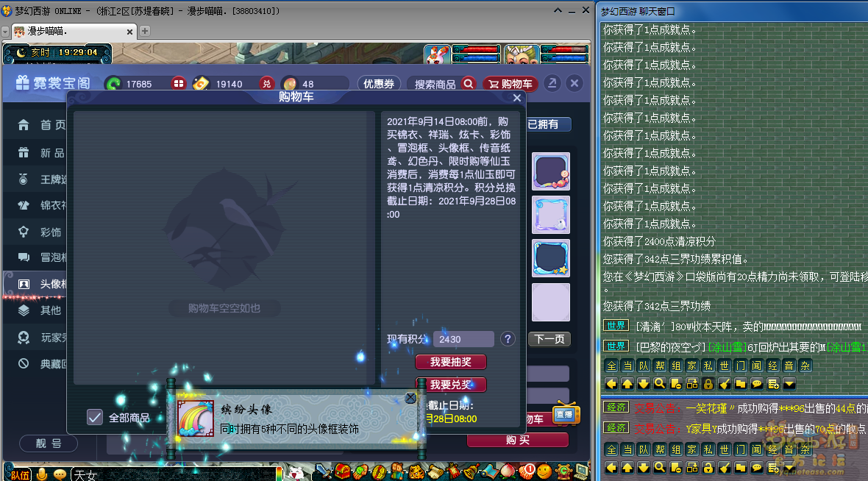Click the 优惠券 coupon button
The height and width of the screenshot is (481, 868).
point(379,84)
